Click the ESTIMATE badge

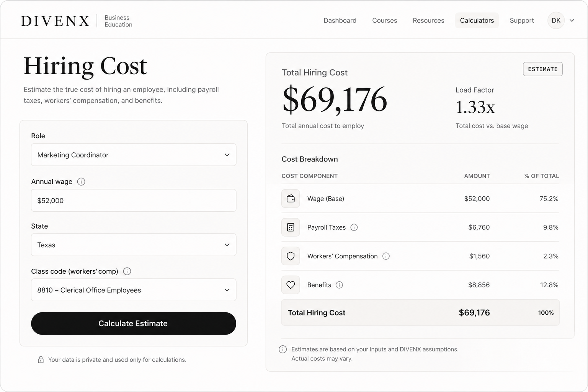click(543, 69)
